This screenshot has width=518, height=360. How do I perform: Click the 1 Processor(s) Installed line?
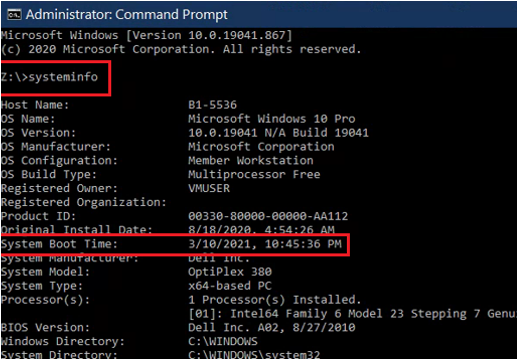click(x=275, y=300)
